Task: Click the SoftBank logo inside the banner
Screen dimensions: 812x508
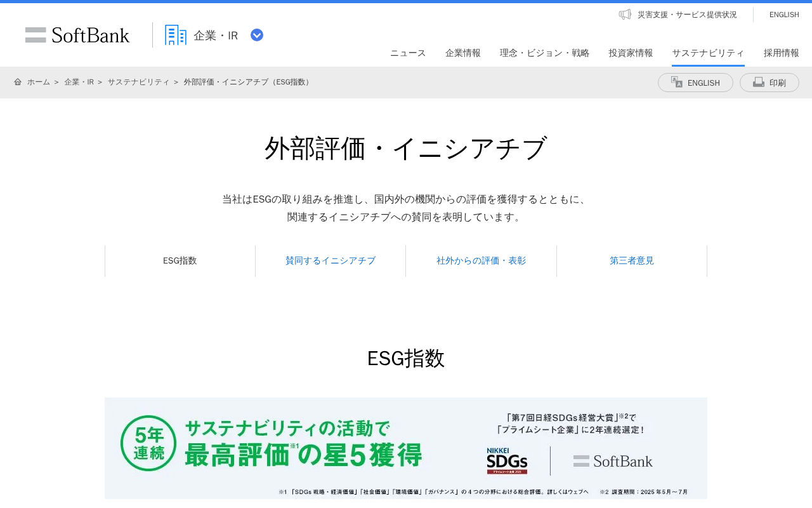Action: tap(613, 461)
